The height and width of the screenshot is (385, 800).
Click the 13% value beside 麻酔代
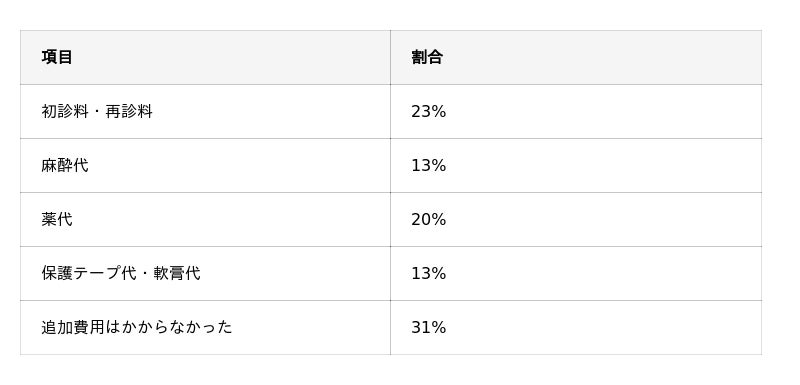tap(429, 165)
